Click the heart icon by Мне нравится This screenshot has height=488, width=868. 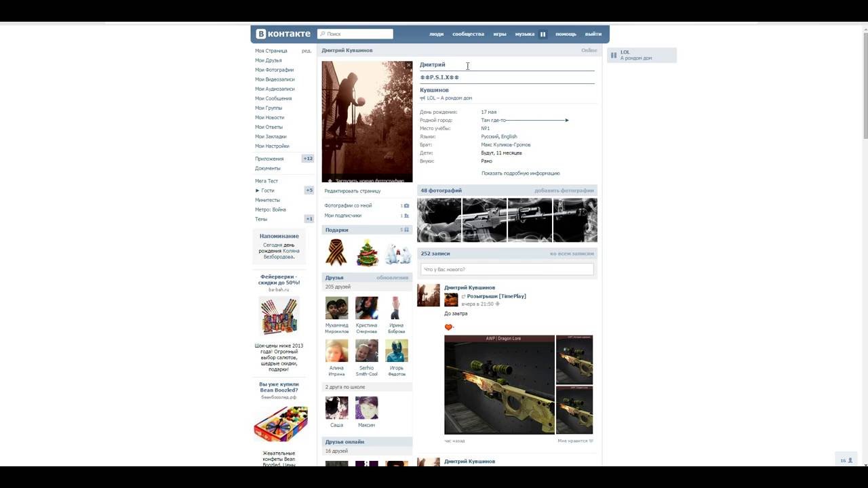tap(591, 441)
